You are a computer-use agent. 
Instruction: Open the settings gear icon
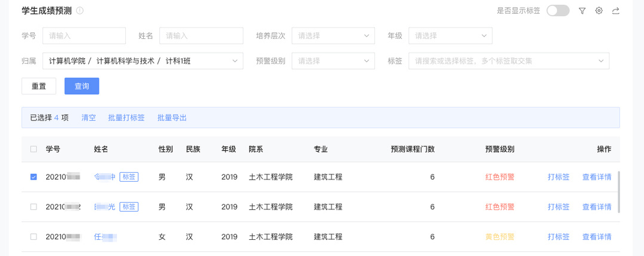[598, 11]
